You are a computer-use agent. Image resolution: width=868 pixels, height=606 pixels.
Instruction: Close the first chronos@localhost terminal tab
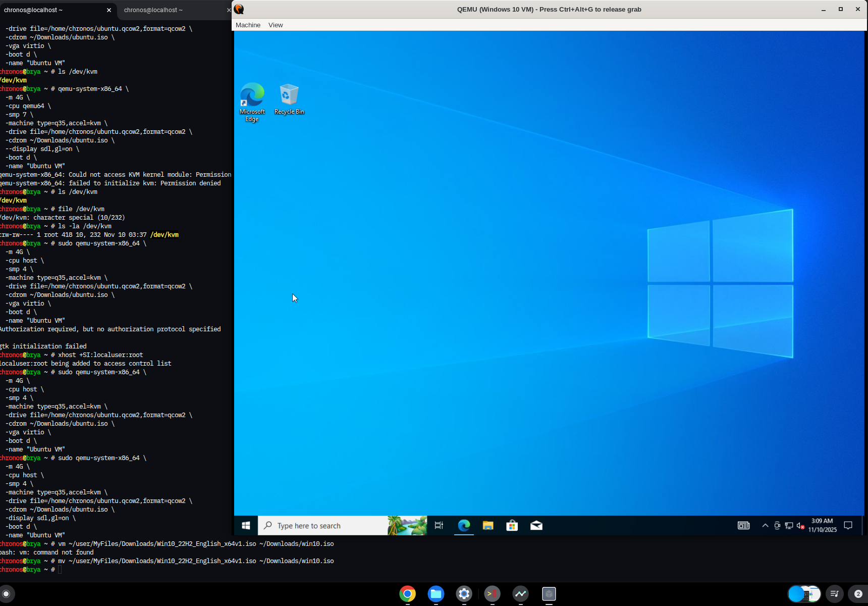(x=109, y=10)
